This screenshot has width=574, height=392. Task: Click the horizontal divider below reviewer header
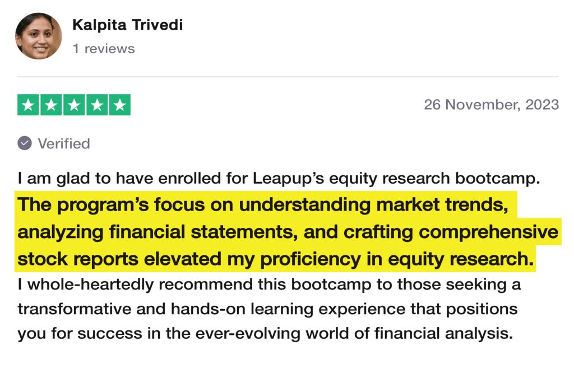[x=287, y=77]
